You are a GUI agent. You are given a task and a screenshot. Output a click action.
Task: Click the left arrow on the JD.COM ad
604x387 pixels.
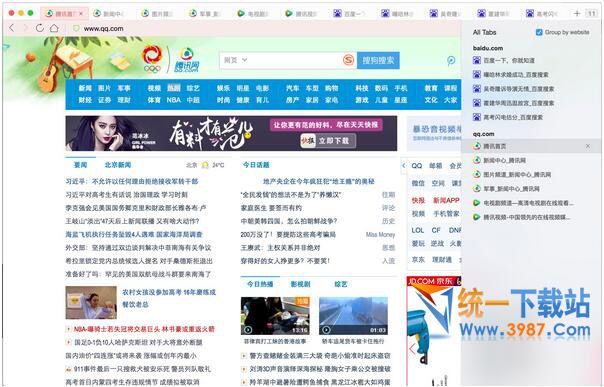[413, 349]
